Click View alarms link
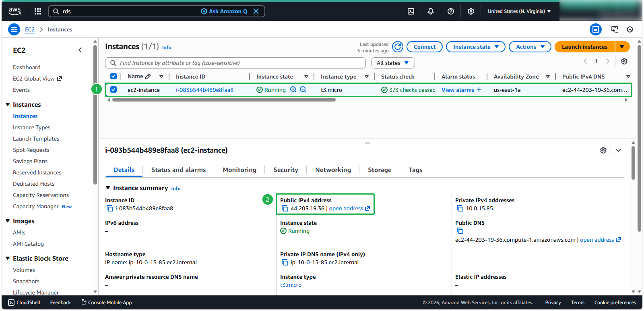 click(458, 90)
